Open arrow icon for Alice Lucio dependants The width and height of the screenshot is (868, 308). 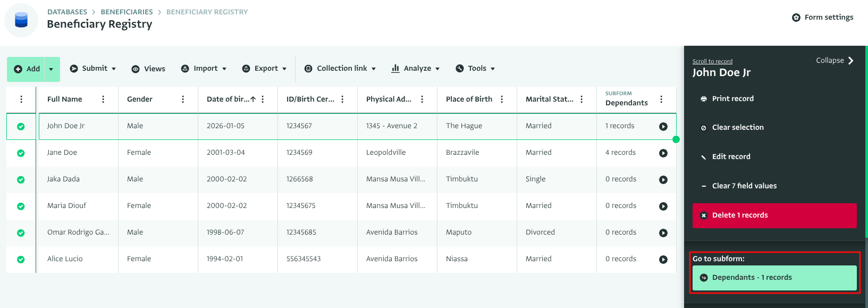pyautogui.click(x=663, y=260)
